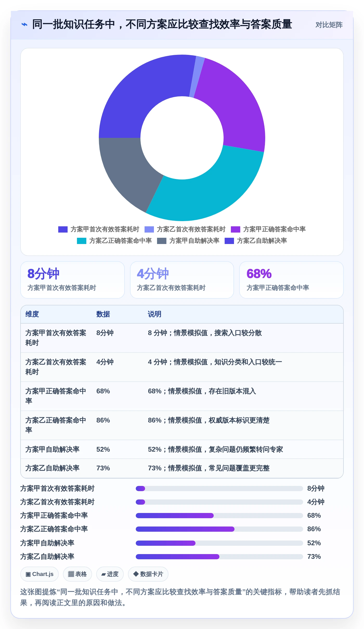Click the 方案乙首次有效答案耗时 progress bar

(x=219, y=502)
